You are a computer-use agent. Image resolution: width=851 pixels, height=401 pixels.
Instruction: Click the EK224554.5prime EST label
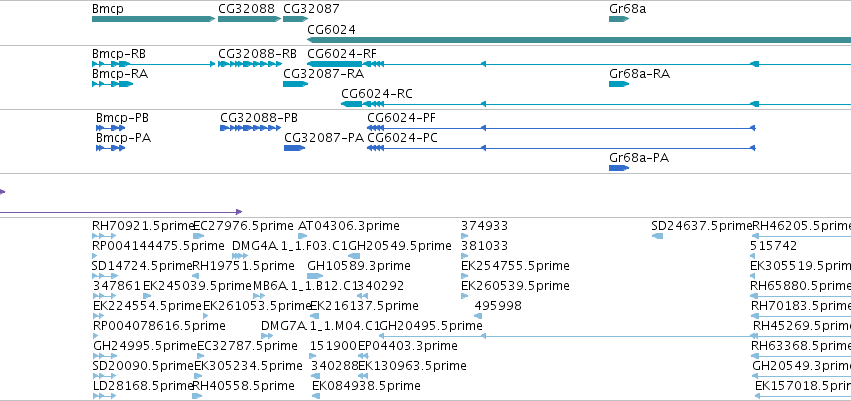tap(148, 306)
